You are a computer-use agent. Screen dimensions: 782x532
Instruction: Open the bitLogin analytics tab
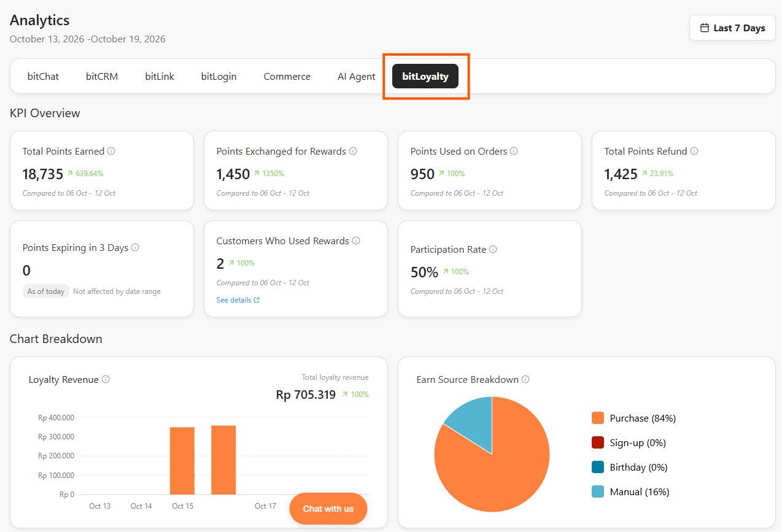click(219, 76)
